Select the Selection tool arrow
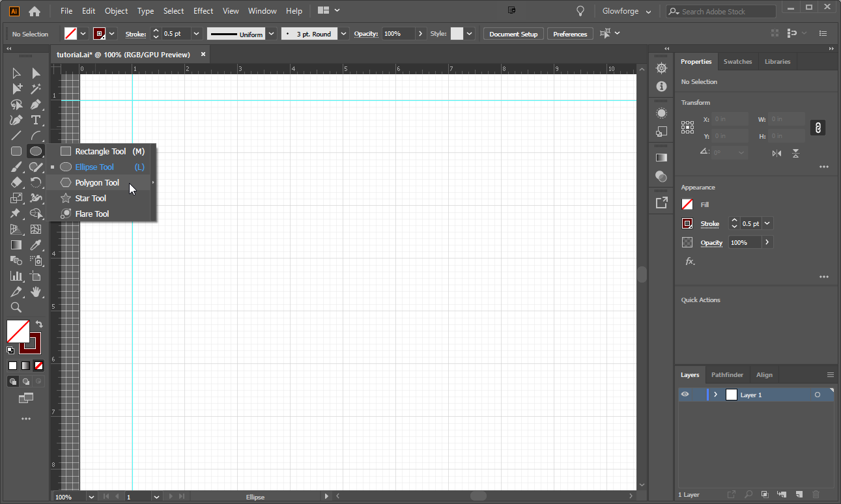841x504 pixels. click(x=16, y=73)
